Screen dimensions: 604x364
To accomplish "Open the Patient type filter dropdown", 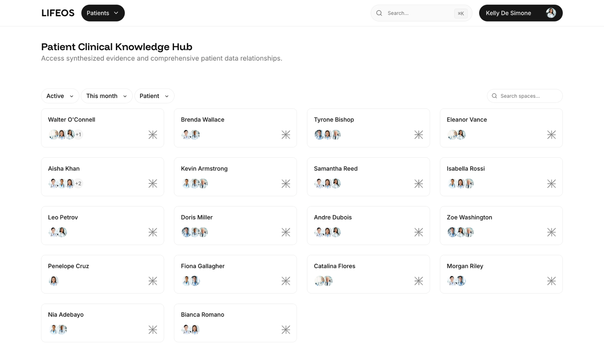I will click(x=154, y=96).
